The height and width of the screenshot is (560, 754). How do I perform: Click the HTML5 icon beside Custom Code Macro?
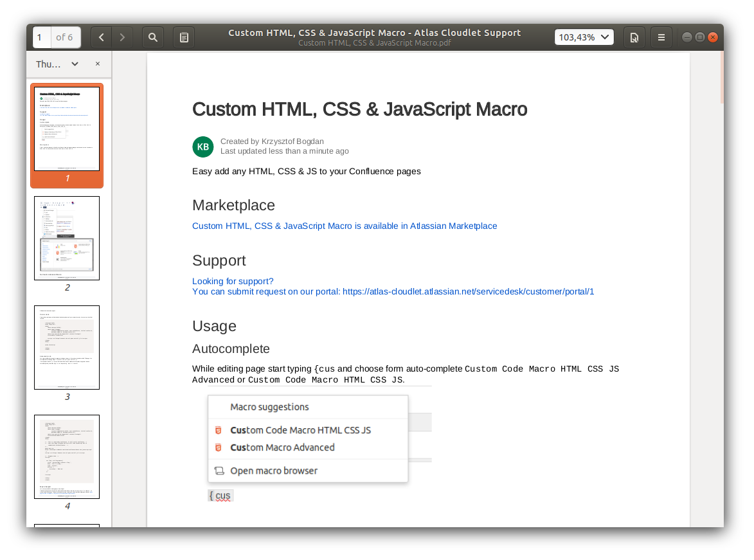pyautogui.click(x=219, y=430)
